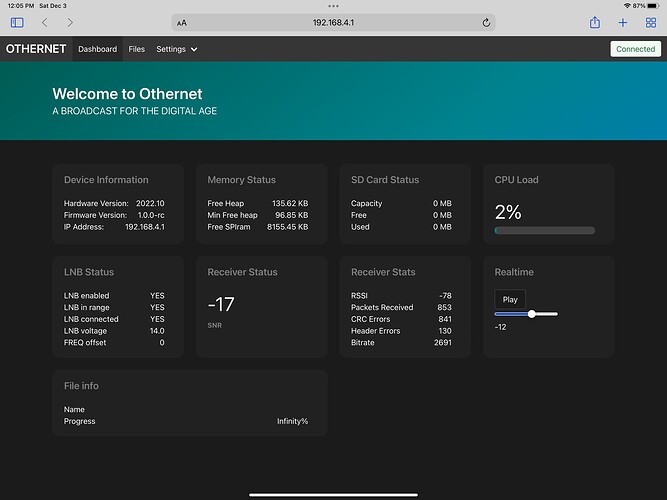Reload the page with refresh icon

coord(486,23)
